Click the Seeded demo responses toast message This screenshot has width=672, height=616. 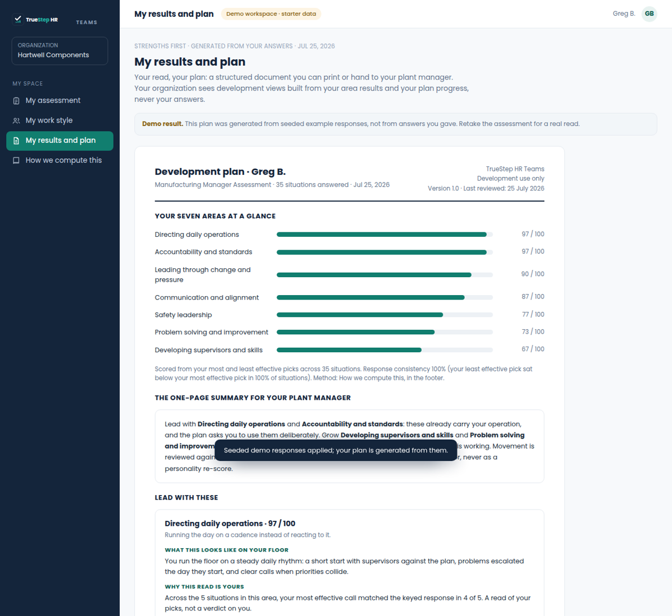pyautogui.click(x=335, y=450)
